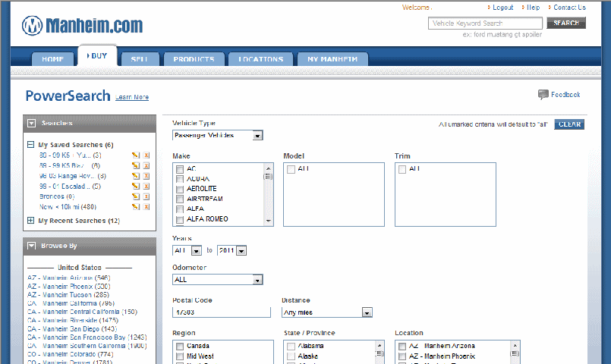Viewport: 611px width, 364px height.
Task: Open the Distance dropdown
Action: [x=327, y=312]
